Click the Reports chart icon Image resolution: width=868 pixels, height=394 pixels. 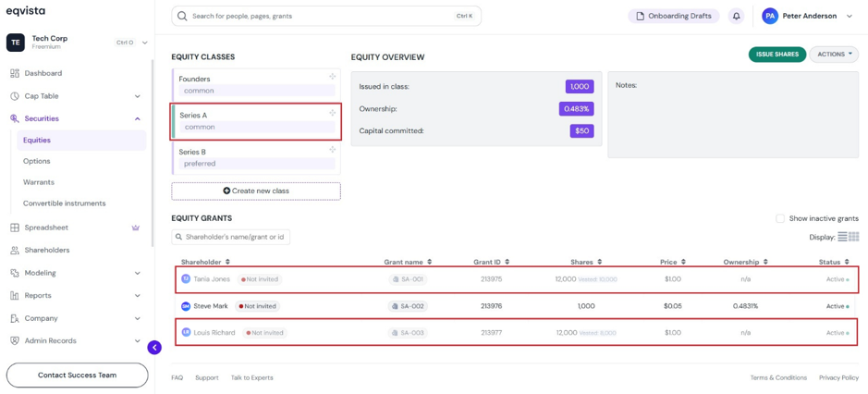pyautogui.click(x=15, y=295)
